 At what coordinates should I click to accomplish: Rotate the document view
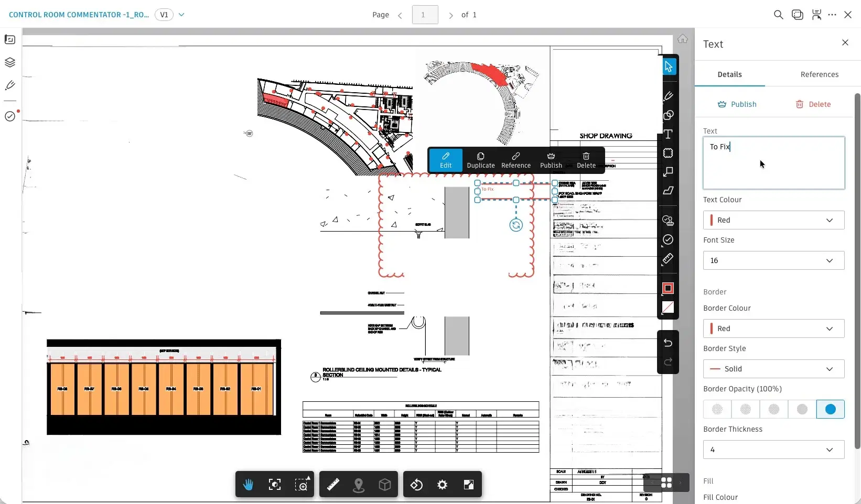(x=417, y=485)
